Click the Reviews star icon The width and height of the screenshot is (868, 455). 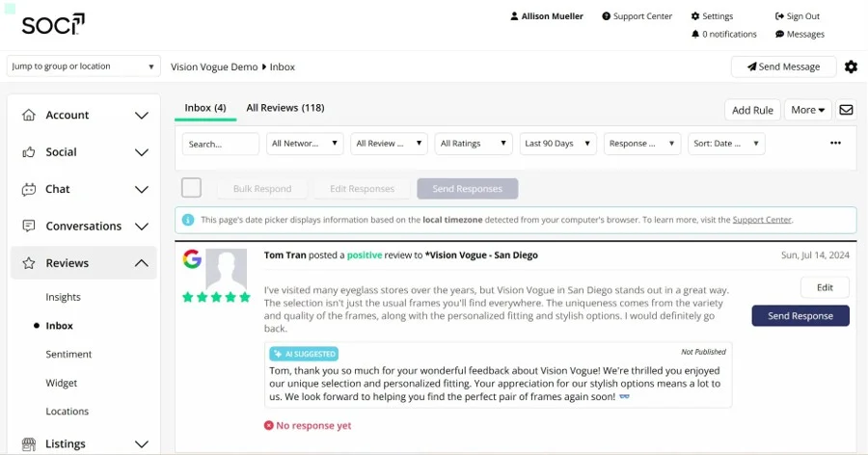click(x=29, y=263)
